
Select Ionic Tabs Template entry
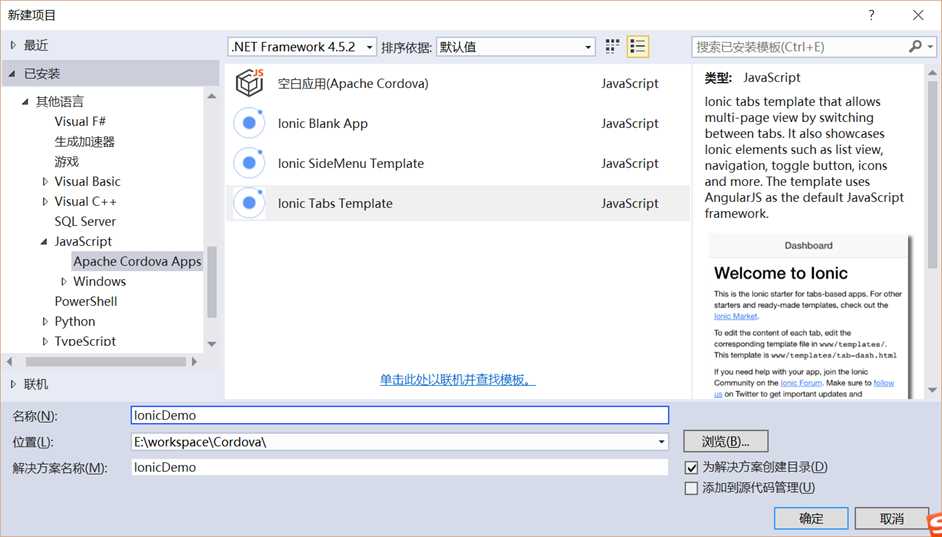pyautogui.click(x=458, y=203)
